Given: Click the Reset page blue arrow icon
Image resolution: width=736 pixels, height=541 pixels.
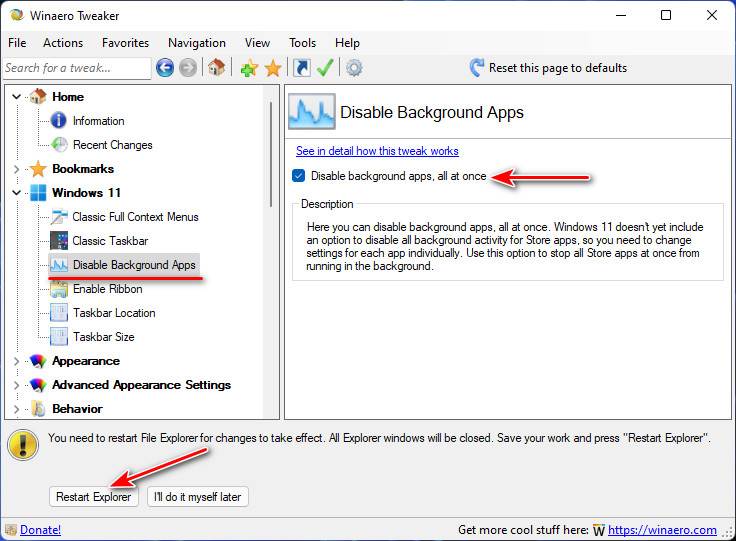Looking at the screenshot, I should click(476, 68).
